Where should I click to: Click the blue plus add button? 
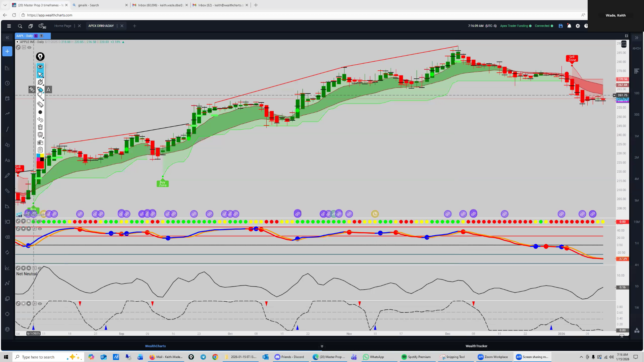[x=7, y=52]
